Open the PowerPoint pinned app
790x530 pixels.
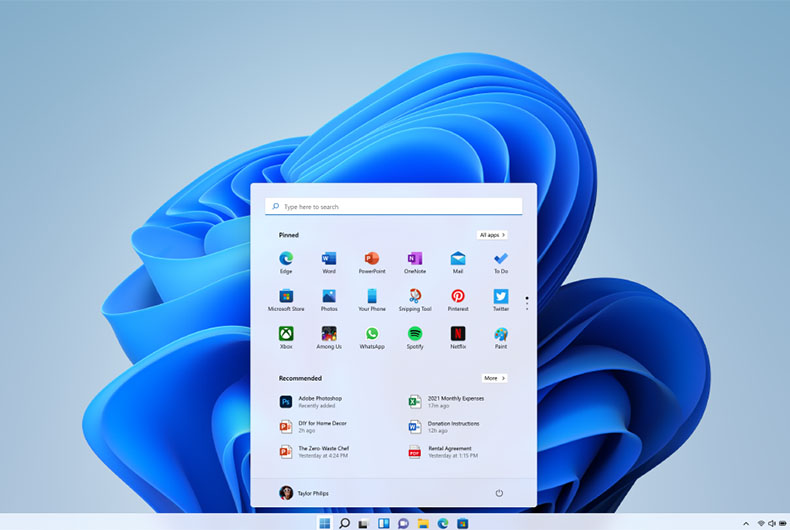point(372,262)
